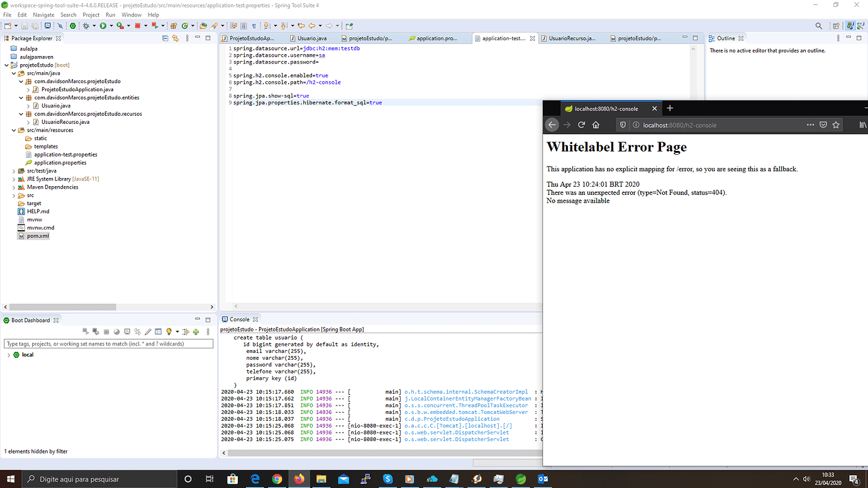Click the Save icon in the toolbar
Screen dimensions: 868x488
(24, 26)
